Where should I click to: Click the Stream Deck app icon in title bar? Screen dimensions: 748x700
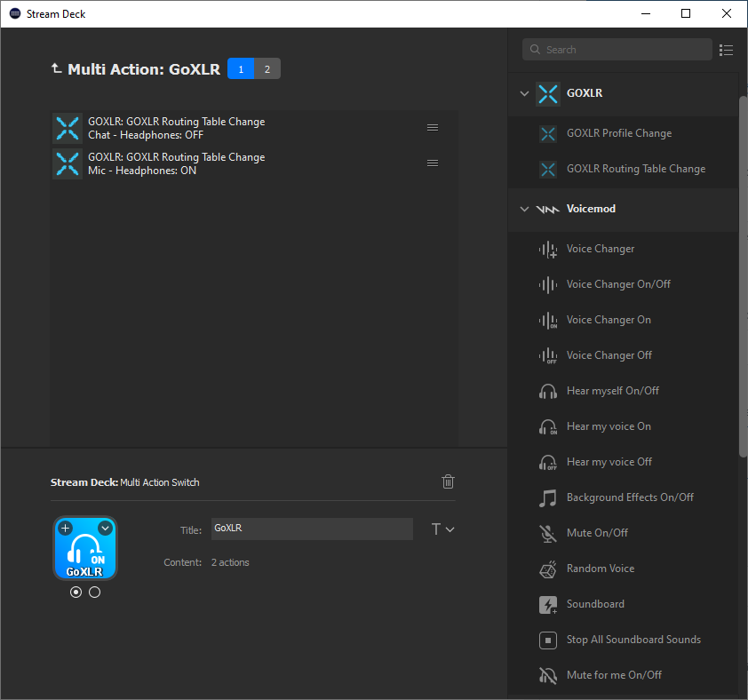point(15,14)
